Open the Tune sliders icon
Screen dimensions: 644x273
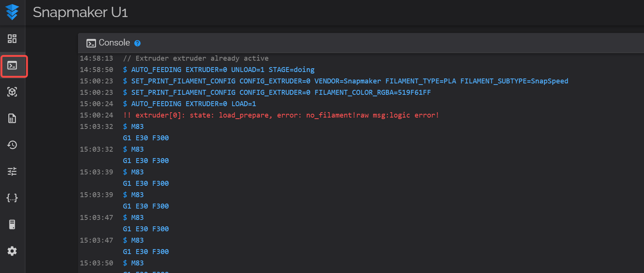(12, 171)
